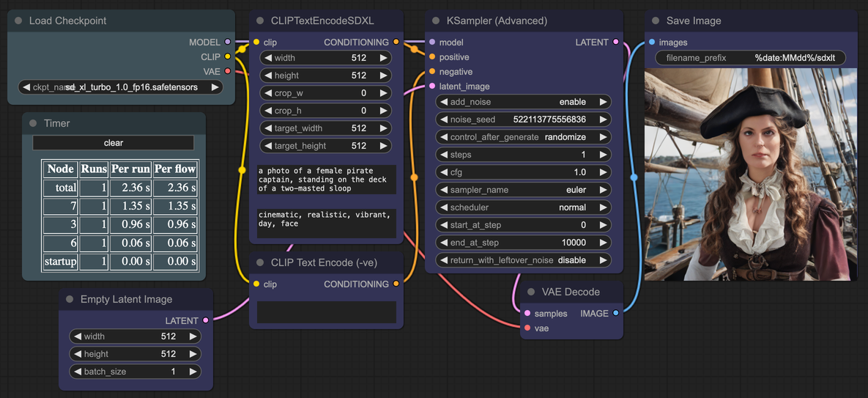Click the empty negative prompt text box

click(327, 312)
